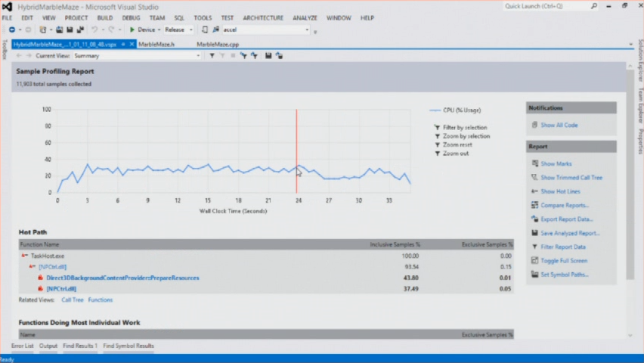This screenshot has width=644, height=363.
Task: Click the Show All Code notification icon
Action: (534, 125)
